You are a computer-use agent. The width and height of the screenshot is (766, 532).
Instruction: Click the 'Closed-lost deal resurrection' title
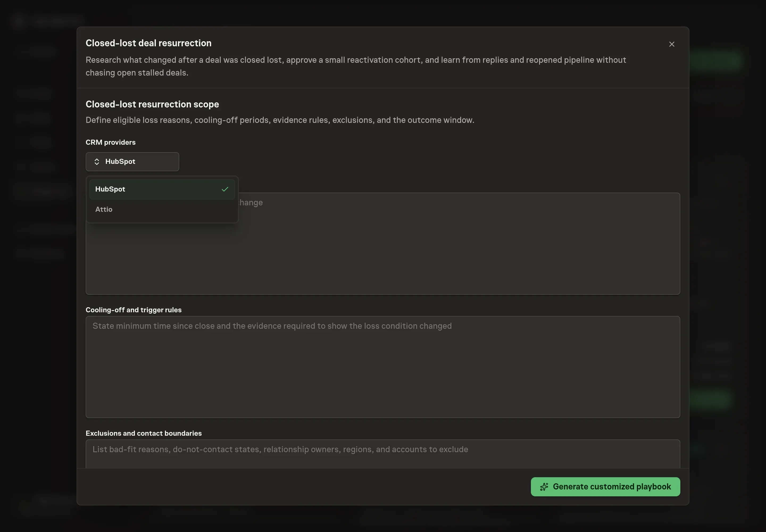point(149,43)
